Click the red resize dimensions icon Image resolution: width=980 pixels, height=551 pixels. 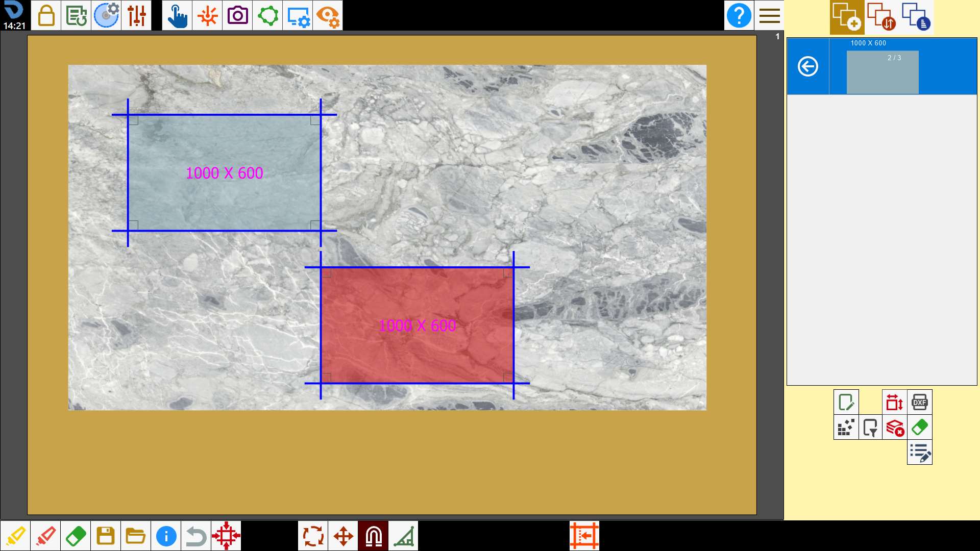click(895, 402)
